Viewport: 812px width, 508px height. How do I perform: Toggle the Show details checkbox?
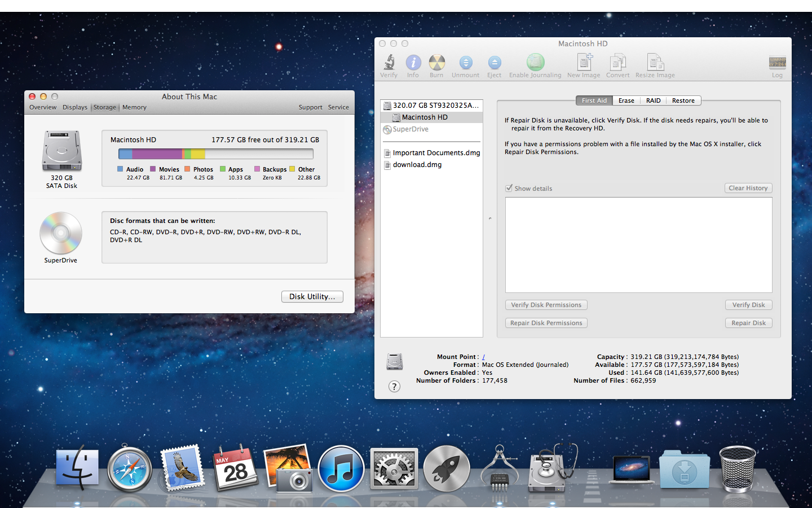(509, 189)
